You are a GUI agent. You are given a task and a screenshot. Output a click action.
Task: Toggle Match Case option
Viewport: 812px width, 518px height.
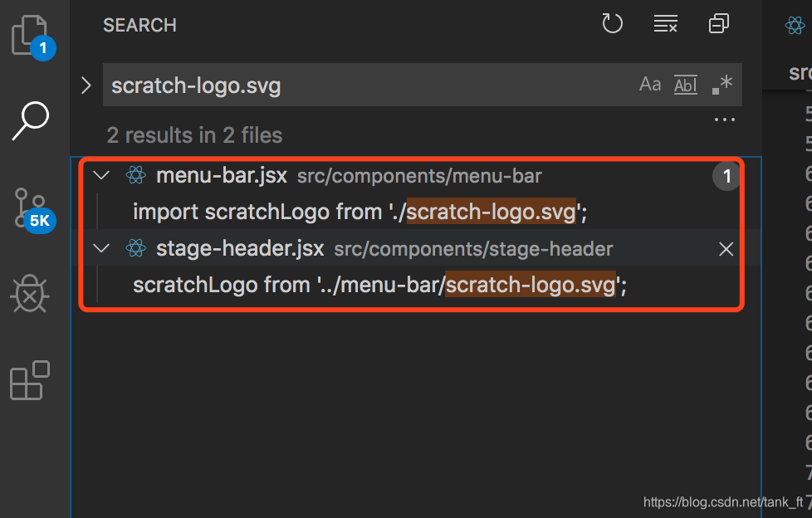click(650, 84)
